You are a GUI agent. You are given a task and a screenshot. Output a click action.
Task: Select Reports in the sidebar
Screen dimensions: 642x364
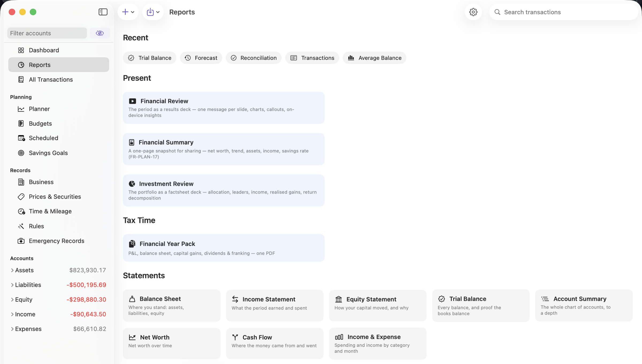(59, 65)
